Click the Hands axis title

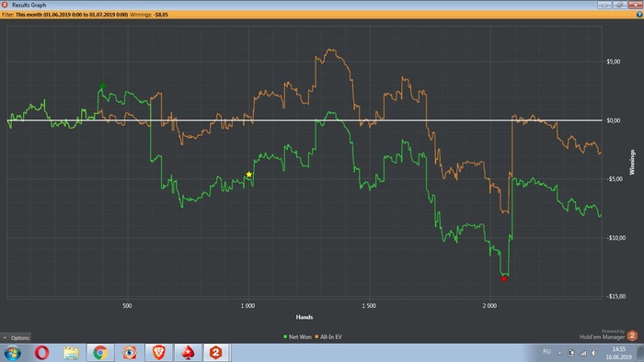pos(305,317)
